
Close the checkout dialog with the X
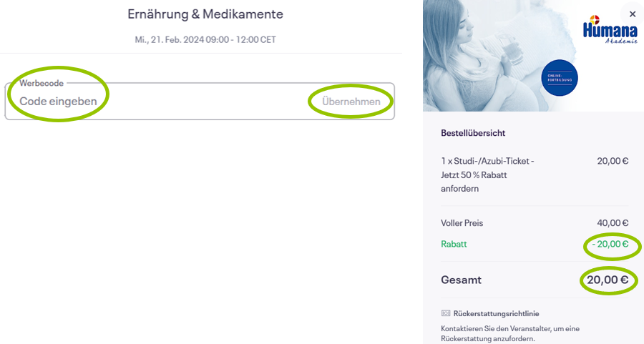click(633, 14)
